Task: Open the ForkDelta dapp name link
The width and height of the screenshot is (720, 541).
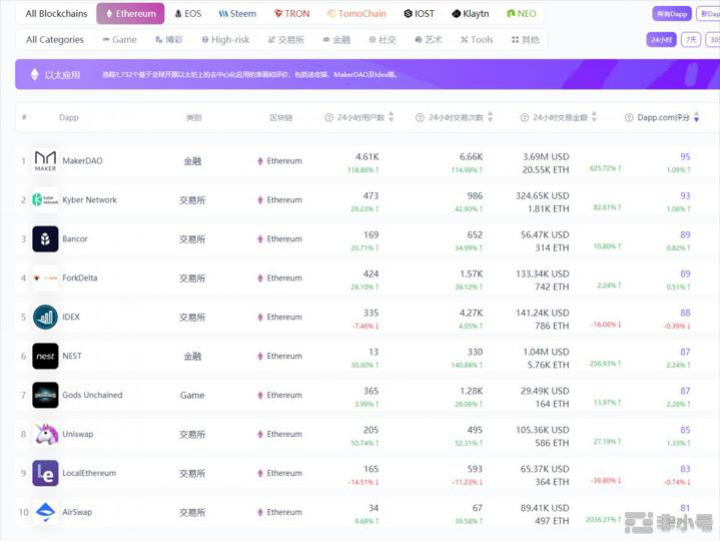Action: pyautogui.click(x=80, y=278)
